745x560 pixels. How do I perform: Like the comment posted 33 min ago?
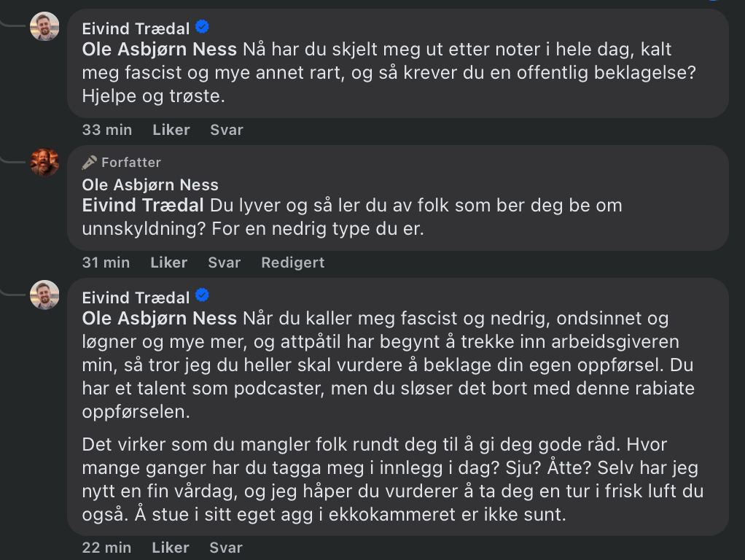171,130
